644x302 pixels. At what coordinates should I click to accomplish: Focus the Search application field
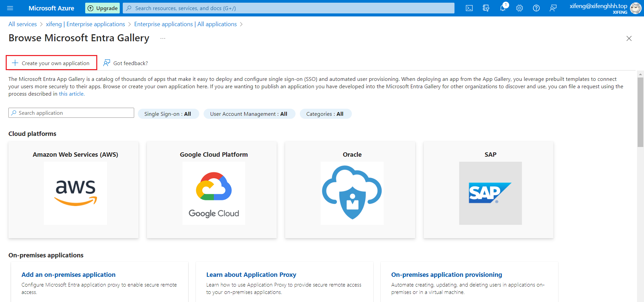pos(71,113)
